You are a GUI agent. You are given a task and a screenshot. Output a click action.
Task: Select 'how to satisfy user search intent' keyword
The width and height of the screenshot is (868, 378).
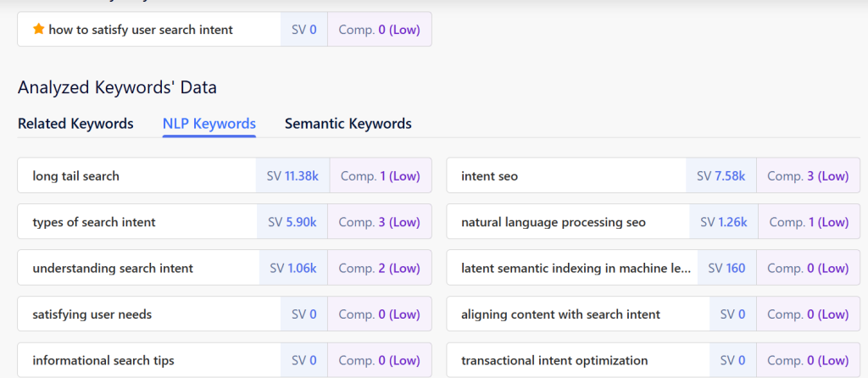[141, 30]
